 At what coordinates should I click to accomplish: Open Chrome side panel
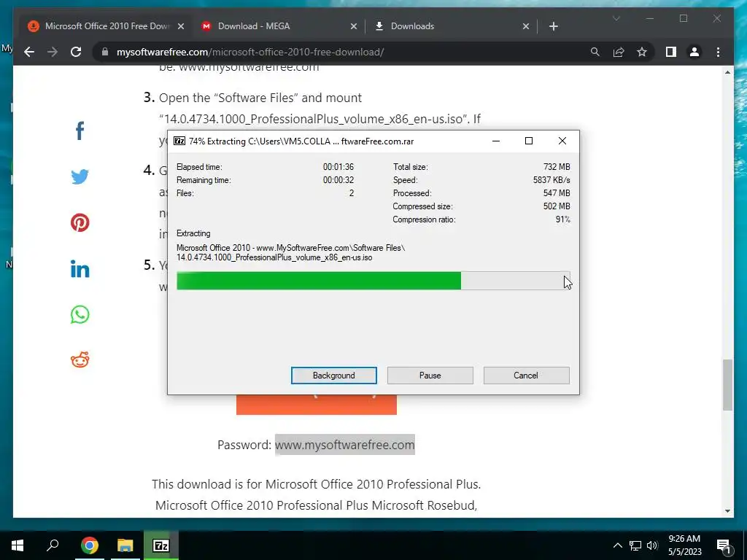[x=671, y=52]
